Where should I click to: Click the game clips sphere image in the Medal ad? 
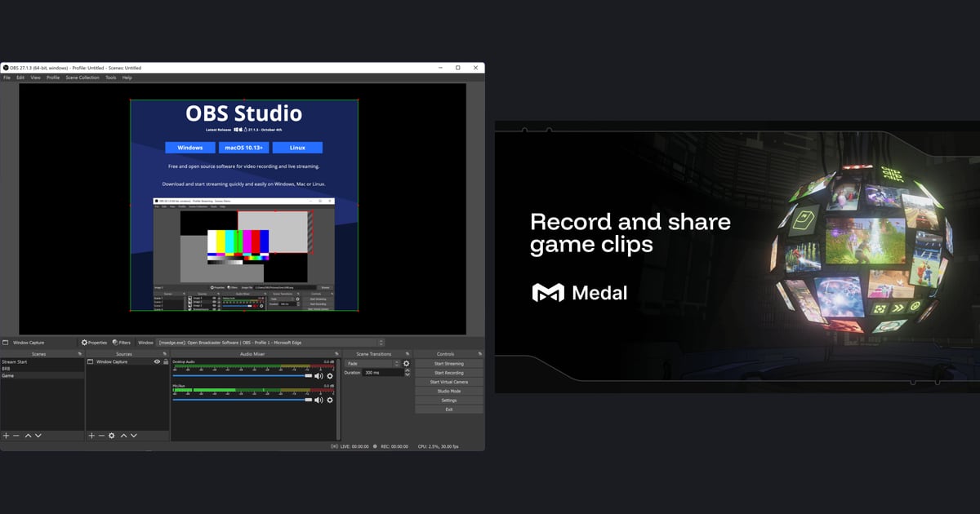click(863, 248)
